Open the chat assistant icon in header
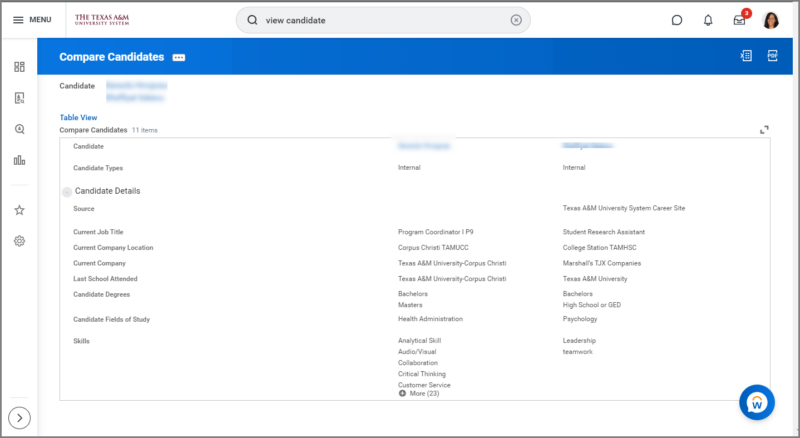Screen dimensions: 800x438 click(x=677, y=20)
